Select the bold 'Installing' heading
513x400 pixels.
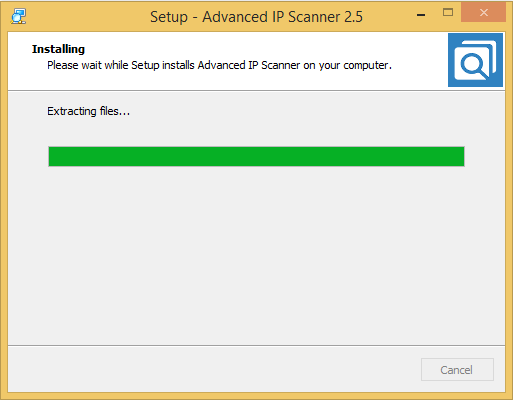[x=58, y=49]
